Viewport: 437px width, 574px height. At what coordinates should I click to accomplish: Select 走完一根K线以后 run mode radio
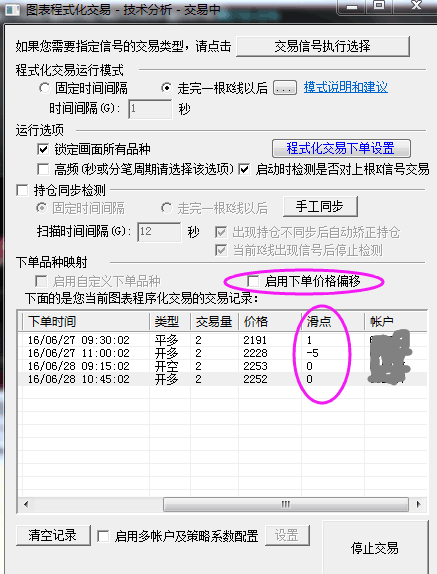coord(167,88)
